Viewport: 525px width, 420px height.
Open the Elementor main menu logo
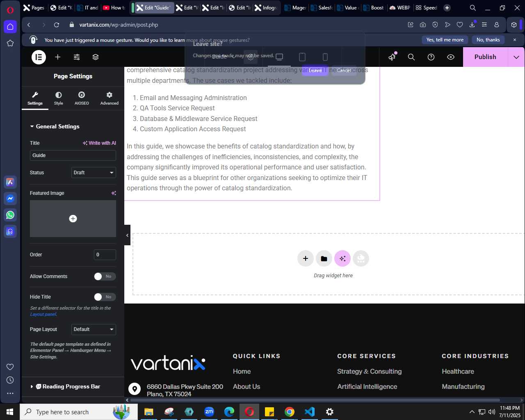click(39, 57)
